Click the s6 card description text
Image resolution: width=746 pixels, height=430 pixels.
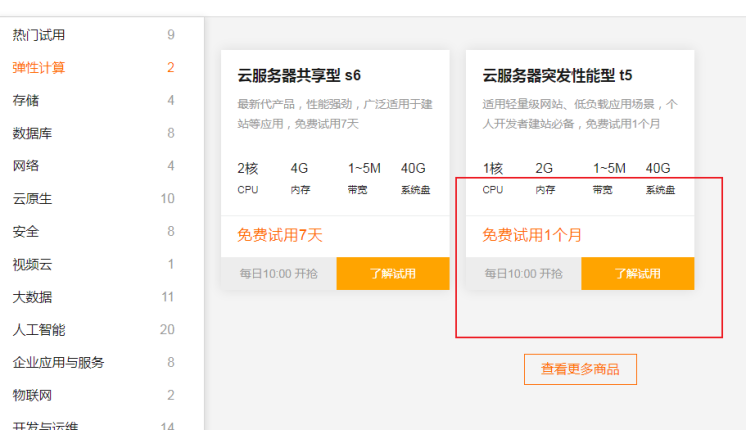pyautogui.click(x=335, y=114)
